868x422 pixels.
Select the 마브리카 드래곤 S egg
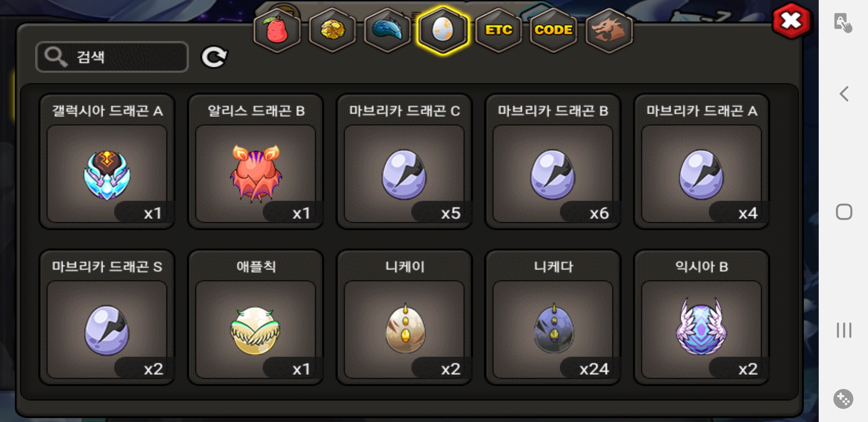pyautogui.click(x=107, y=317)
